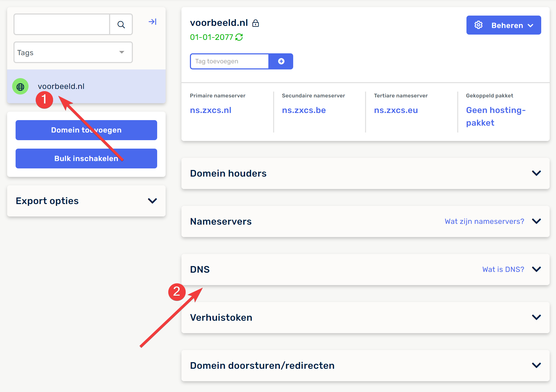Toggle auto-renew icon next to 01-01-2077
This screenshot has width=556, height=392.
click(x=239, y=37)
